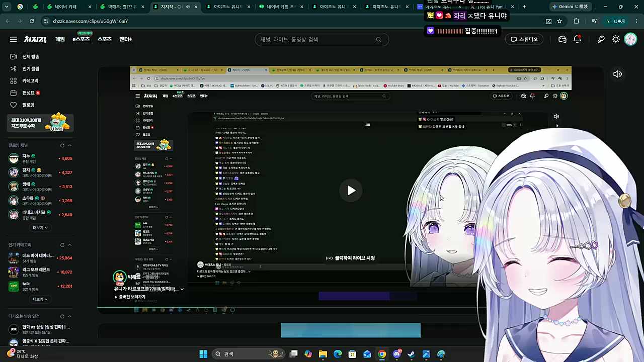Open the tab search dropdown
The image size is (644, 362).
(7, 7)
